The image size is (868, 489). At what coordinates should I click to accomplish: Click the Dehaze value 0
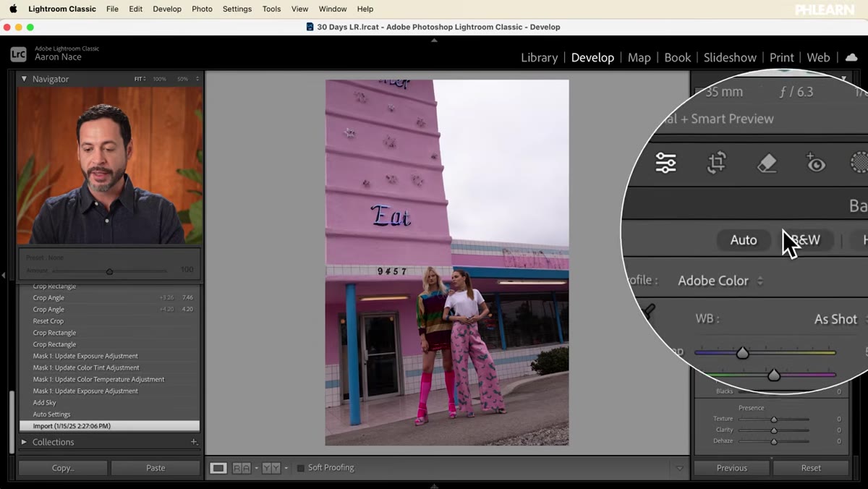point(839,441)
